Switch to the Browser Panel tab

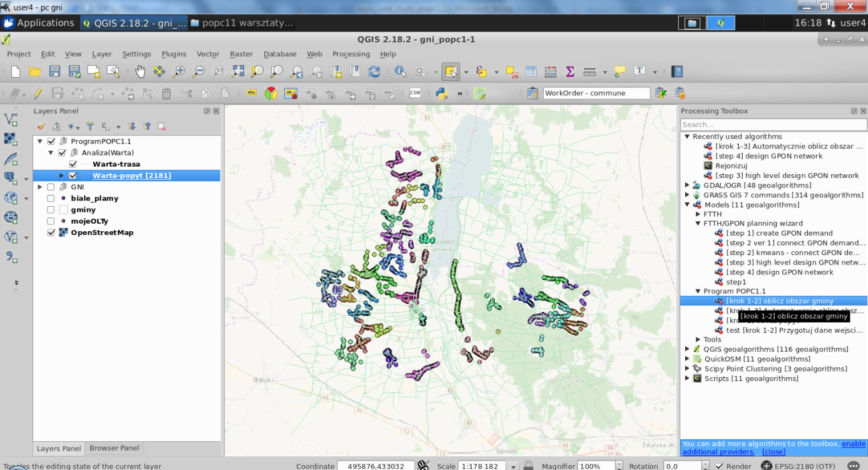tap(114, 448)
